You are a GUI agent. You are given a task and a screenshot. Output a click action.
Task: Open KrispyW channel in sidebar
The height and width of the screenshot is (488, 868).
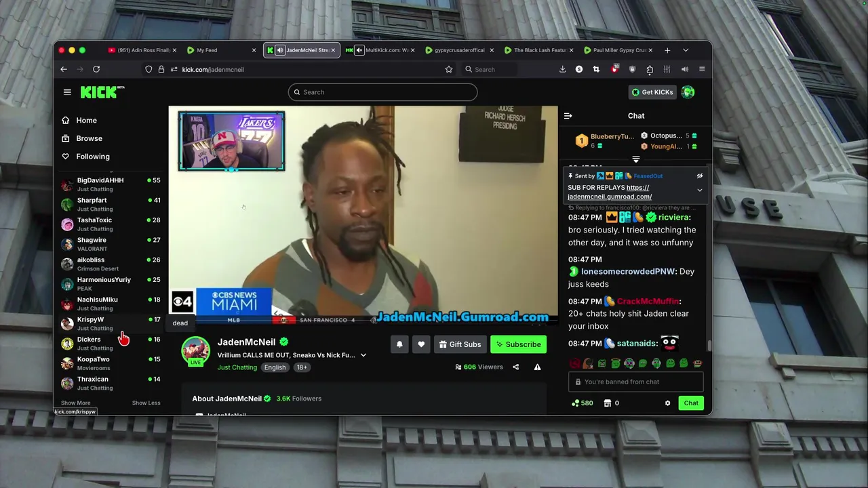[x=111, y=323]
